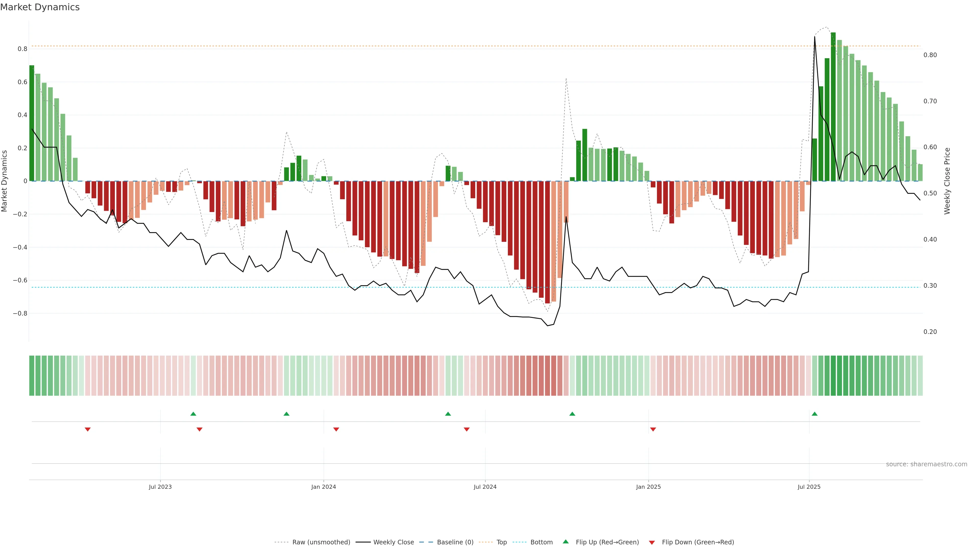
Task: Click the leftmost red flip-down marker
Action: (88, 429)
